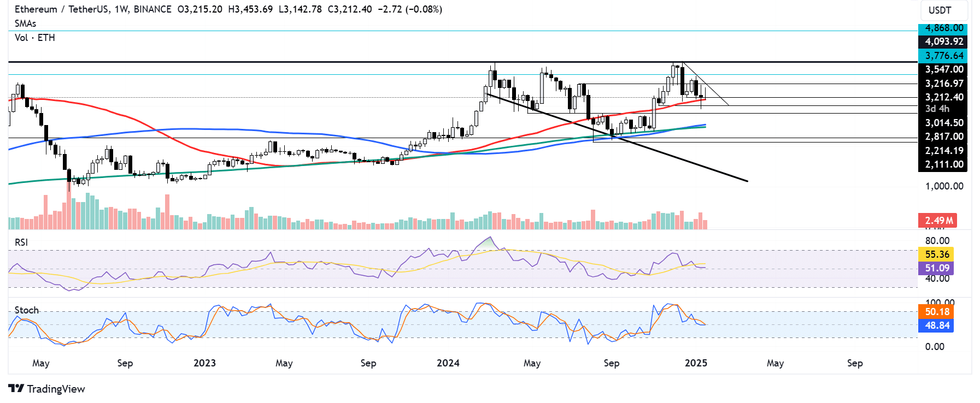Click the 3,216.97 price label
Screen dimensions: 980x403
point(943,84)
